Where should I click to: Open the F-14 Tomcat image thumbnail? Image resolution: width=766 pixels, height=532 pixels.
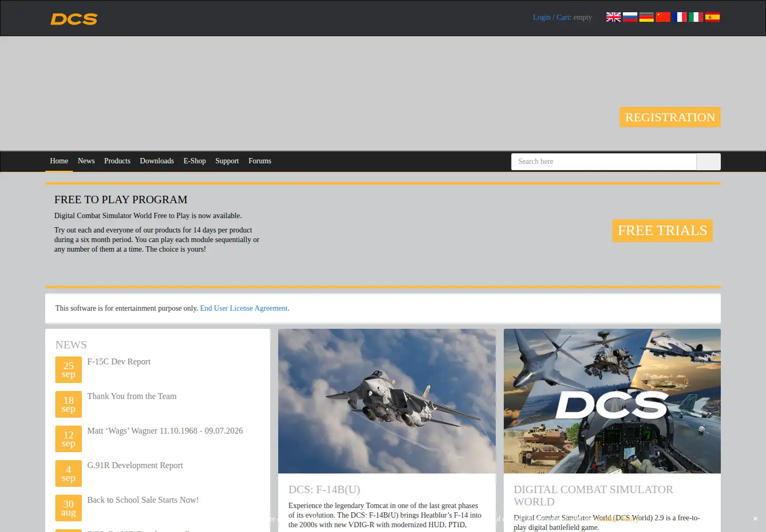click(x=387, y=401)
